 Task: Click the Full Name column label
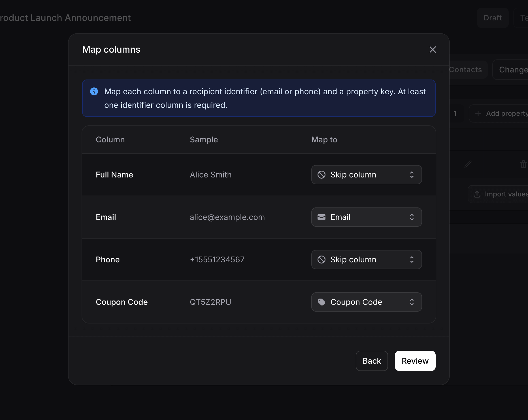pyautogui.click(x=114, y=175)
